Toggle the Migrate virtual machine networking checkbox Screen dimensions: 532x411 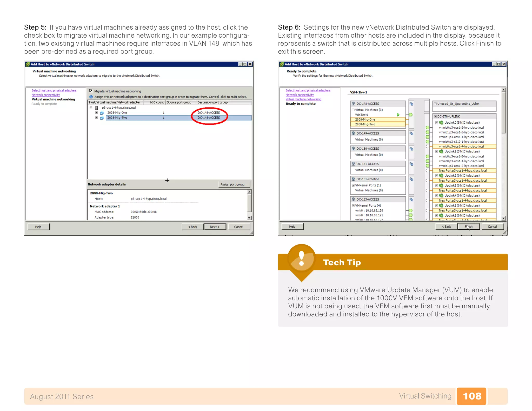(91, 91)
